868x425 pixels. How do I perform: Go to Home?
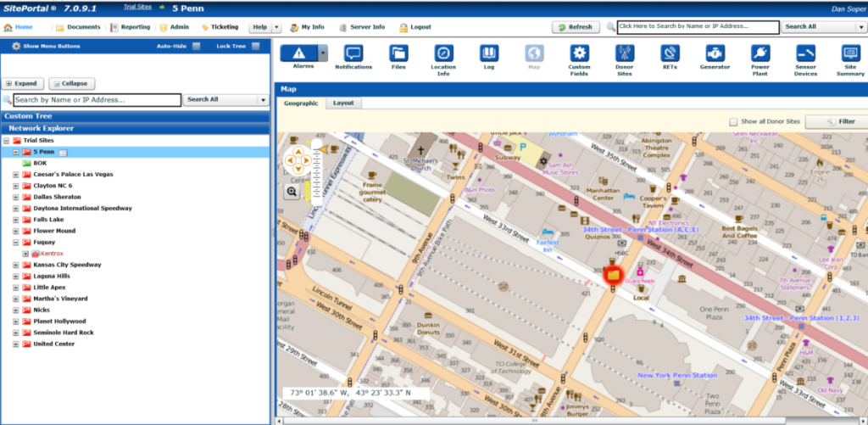coord(19,27)
